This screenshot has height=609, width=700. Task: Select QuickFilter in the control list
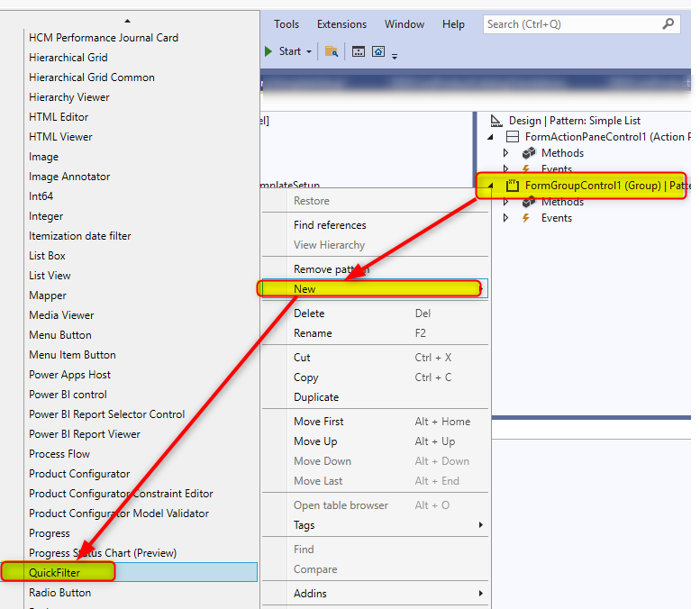click(130, 572)
